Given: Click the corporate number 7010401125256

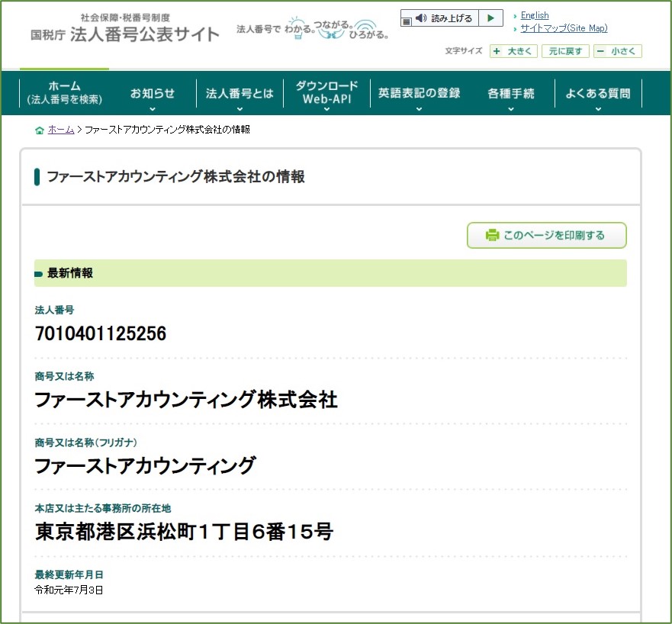Looking at the screenshot, I should point(101,333).
